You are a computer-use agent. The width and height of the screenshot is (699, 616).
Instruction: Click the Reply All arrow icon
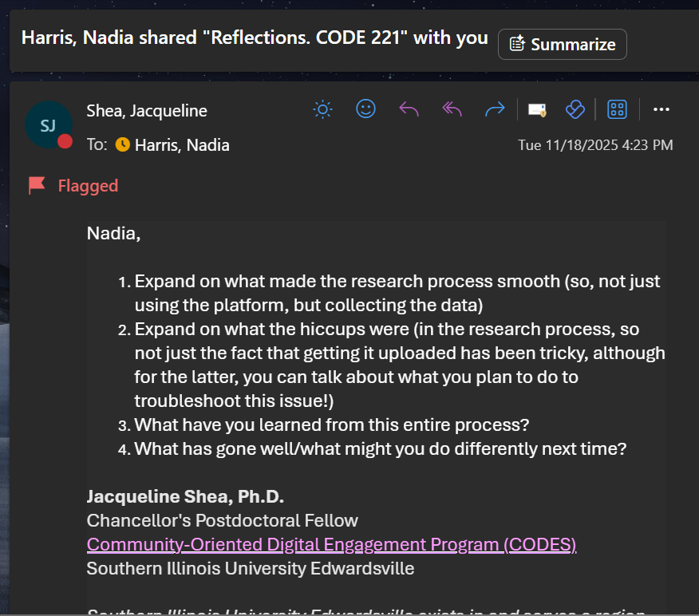452,109
